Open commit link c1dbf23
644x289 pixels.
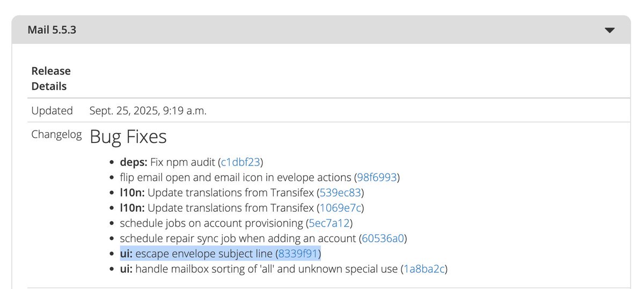point(240,162)
